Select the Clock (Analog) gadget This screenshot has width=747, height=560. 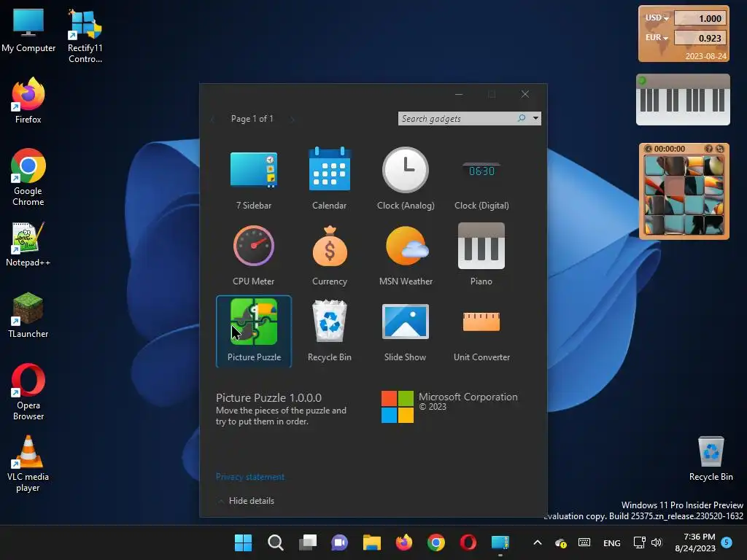tap(406, 179)
